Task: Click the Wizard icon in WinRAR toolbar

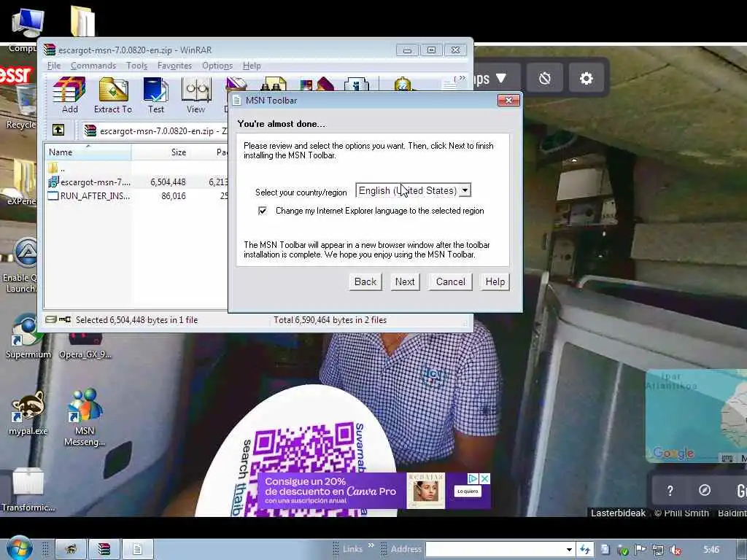Action: [x=317, y=85]
